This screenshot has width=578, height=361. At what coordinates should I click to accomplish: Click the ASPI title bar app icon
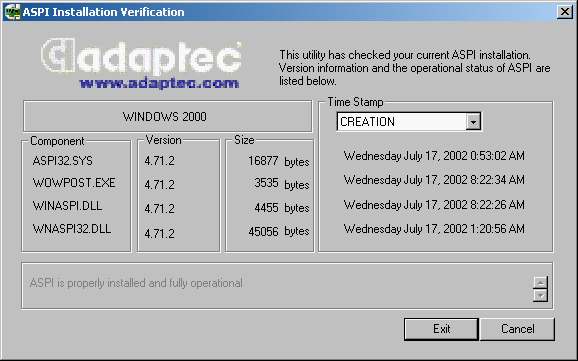tap(12, 12)
